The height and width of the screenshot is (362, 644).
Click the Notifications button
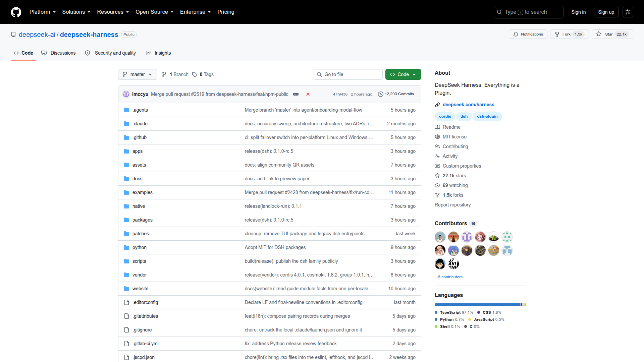[x=528, y=34]
